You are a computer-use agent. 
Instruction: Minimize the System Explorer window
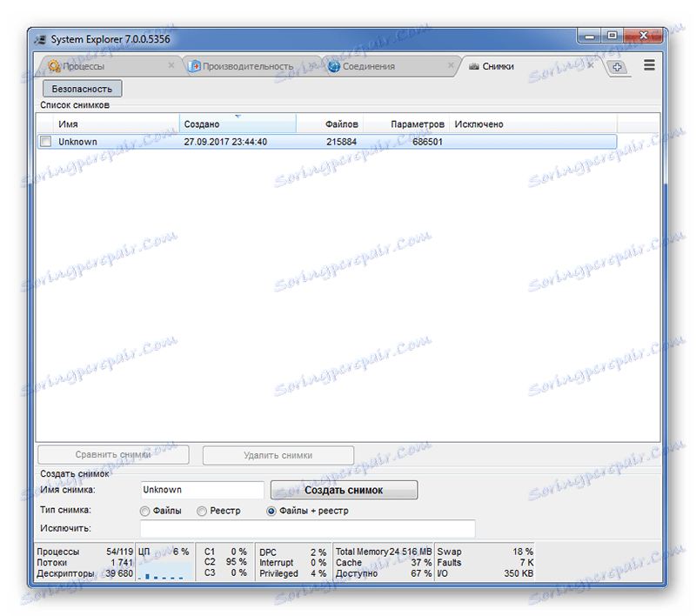590,36
